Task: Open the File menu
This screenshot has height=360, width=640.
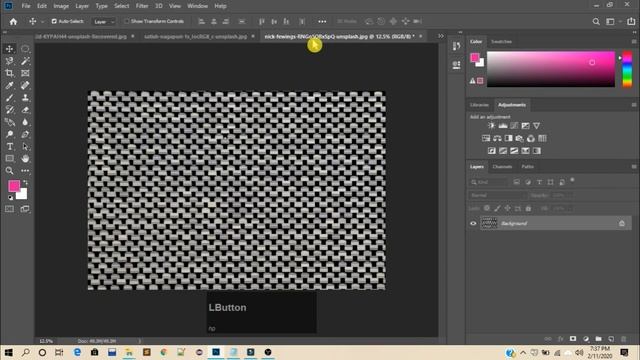Action: tap(26, 6)
